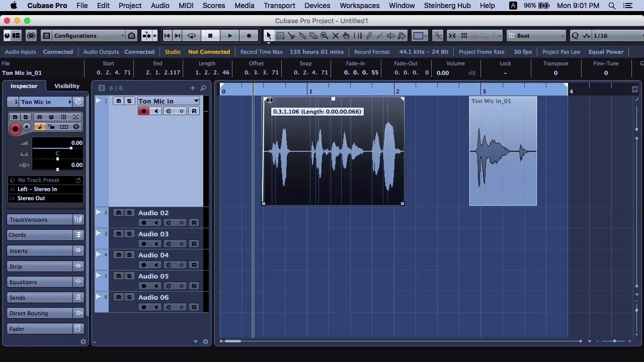
Task: Click the Go to next marker button
Action: point(177,36)
